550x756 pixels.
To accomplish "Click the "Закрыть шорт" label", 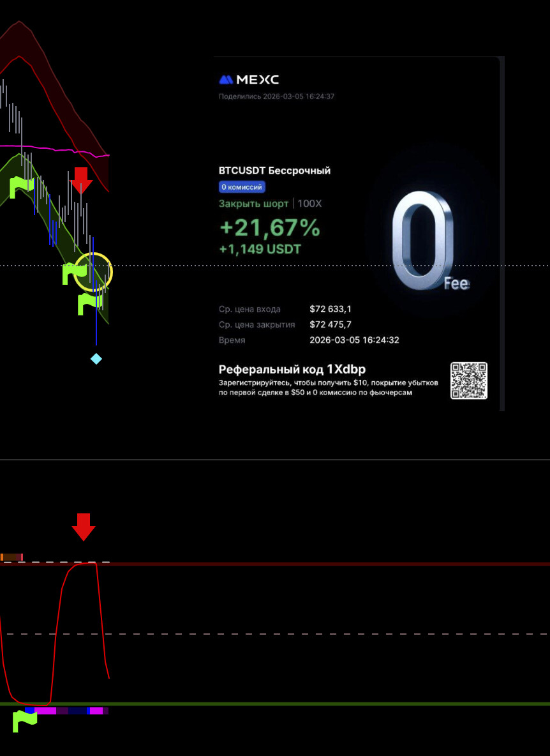I will click(x=253, y=204).
